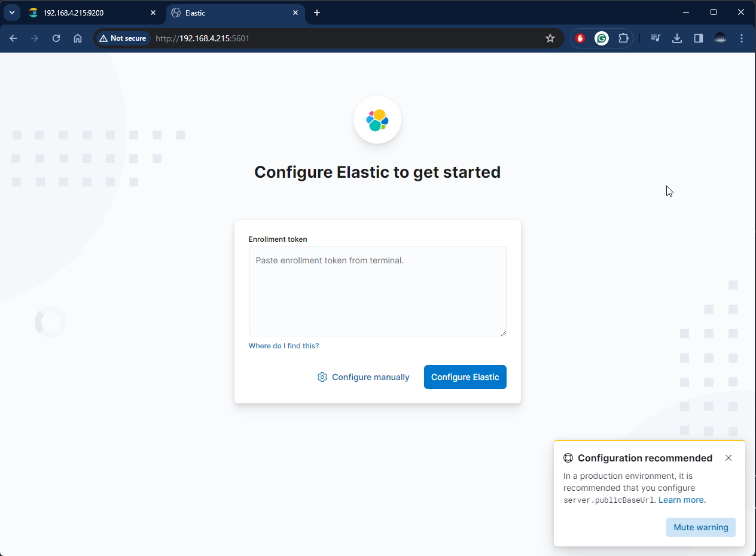The height and width of the screenshot is (556, 756).
Task: Click into the Enrollment token text area
Action: point(377,291)
